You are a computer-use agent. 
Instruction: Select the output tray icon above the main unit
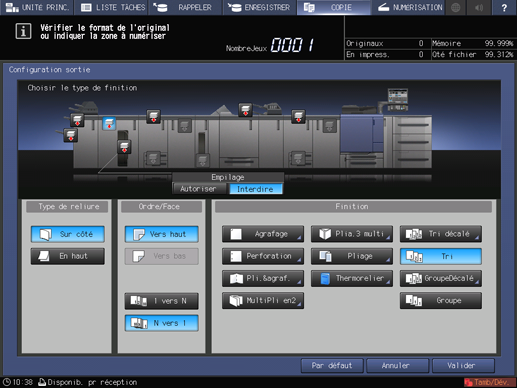pos(245,110)
